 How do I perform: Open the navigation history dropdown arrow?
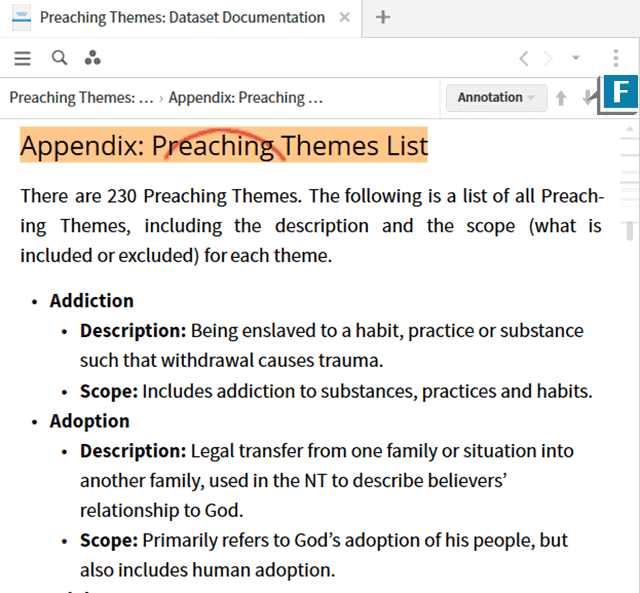pos(575,59)
